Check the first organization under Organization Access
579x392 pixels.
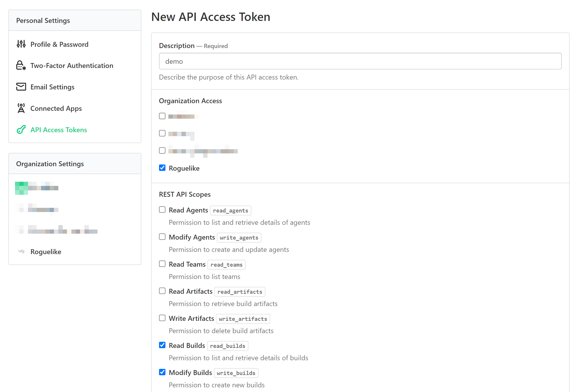pos(162,116)
